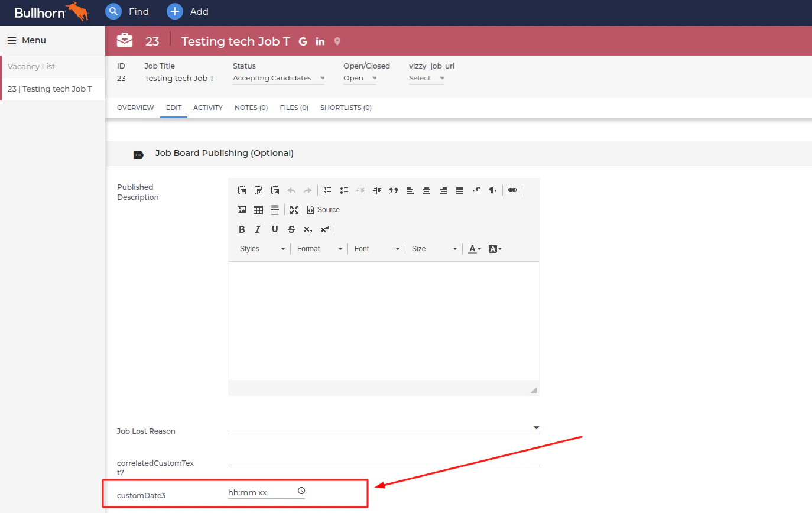Open the Styles dropdown
Image resolution: width=812 pixels, height=513 pixels.
(x=262, y=249)
